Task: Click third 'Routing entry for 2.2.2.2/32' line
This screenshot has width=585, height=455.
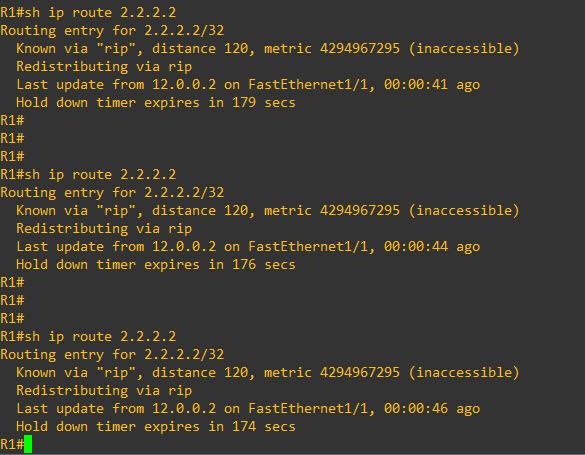Action: [112, 354]
